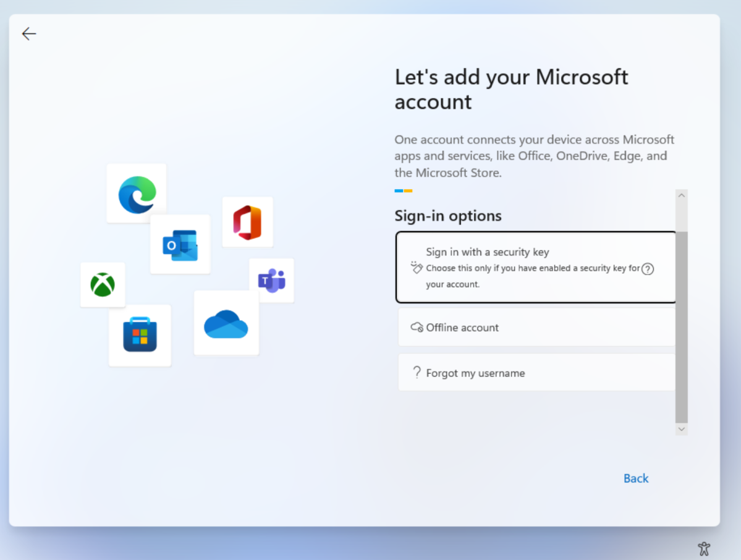Click the offline account cloud icon
The image size is (741, 560).
(x=417, y=327)
